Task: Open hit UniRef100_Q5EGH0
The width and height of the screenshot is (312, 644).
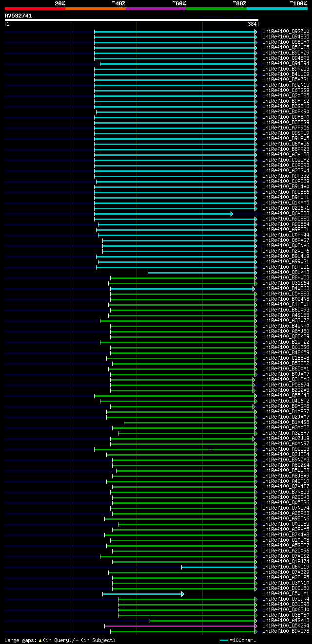Action: coord(286,42)
